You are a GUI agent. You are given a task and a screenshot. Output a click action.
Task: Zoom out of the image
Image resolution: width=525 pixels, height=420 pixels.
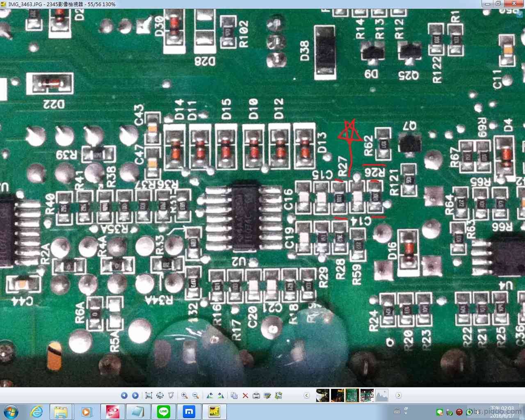click(x=196, y=395)
